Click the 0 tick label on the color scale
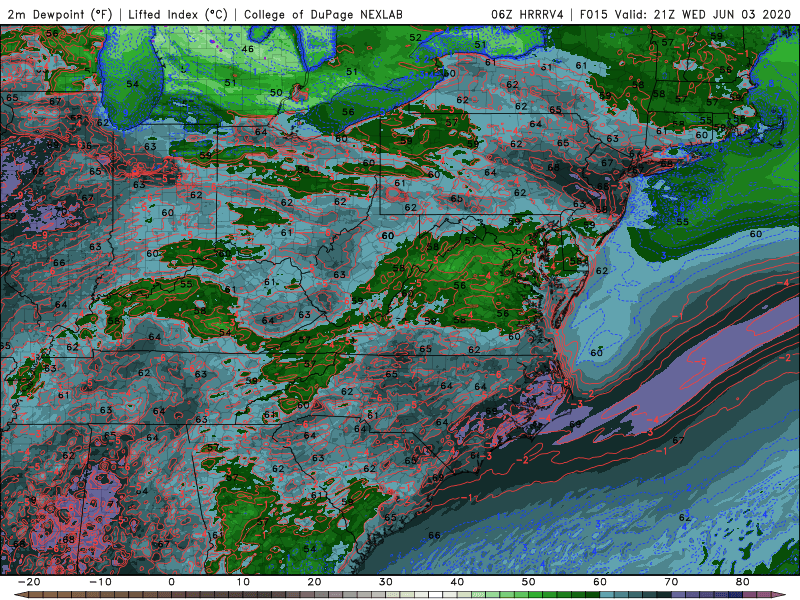800x600 pixels. (171, 582)
